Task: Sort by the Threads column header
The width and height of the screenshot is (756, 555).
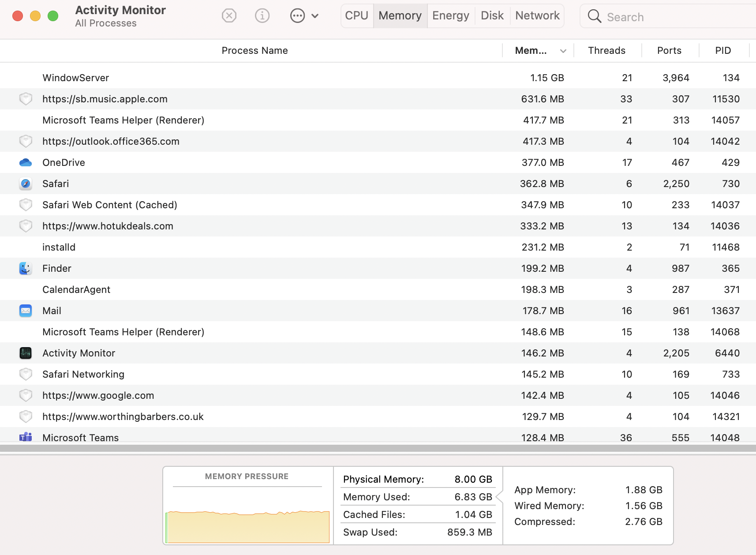Action: point(606,51)
